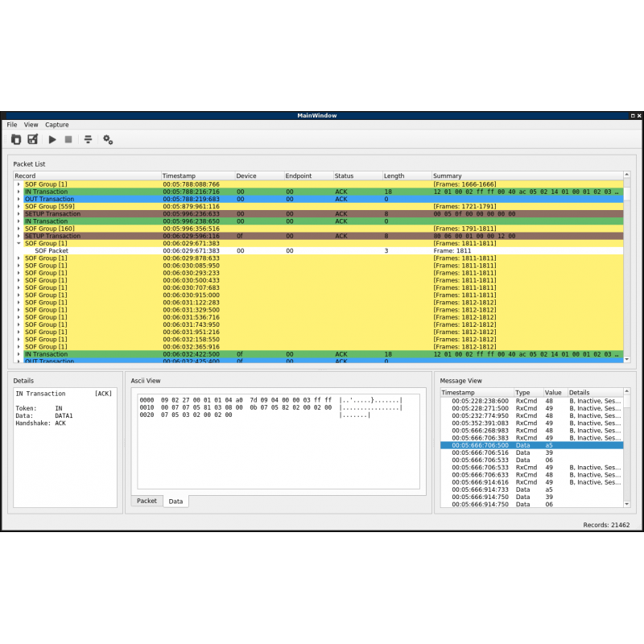Select message row 00:05:228:238:600
The image size is (644, 644).
pos(532,401)
